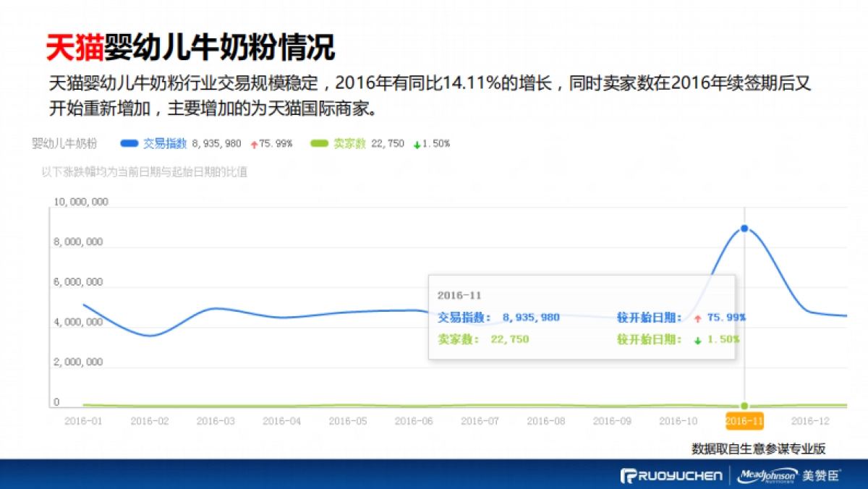Click the 数据取自生意参谋专业版 source note
Image resolution: width=868 pixels, height=489 pixels.
[x=759, y=448]
